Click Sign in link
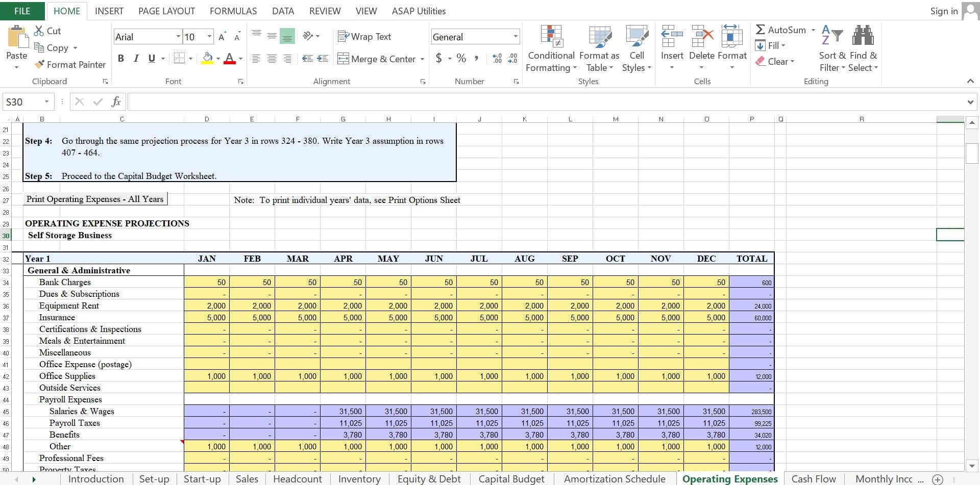 click(x=943, y=11)
